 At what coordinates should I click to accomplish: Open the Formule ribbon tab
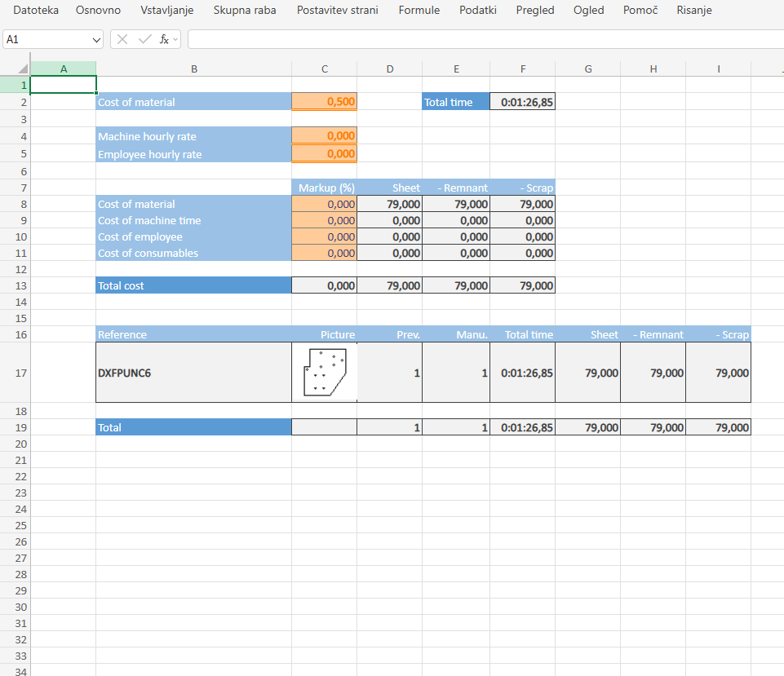(419, 11)
